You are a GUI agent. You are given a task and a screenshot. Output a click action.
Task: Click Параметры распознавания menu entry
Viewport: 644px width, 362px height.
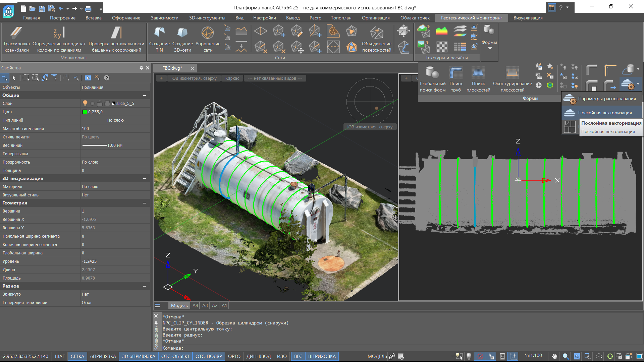click(606, 99)
